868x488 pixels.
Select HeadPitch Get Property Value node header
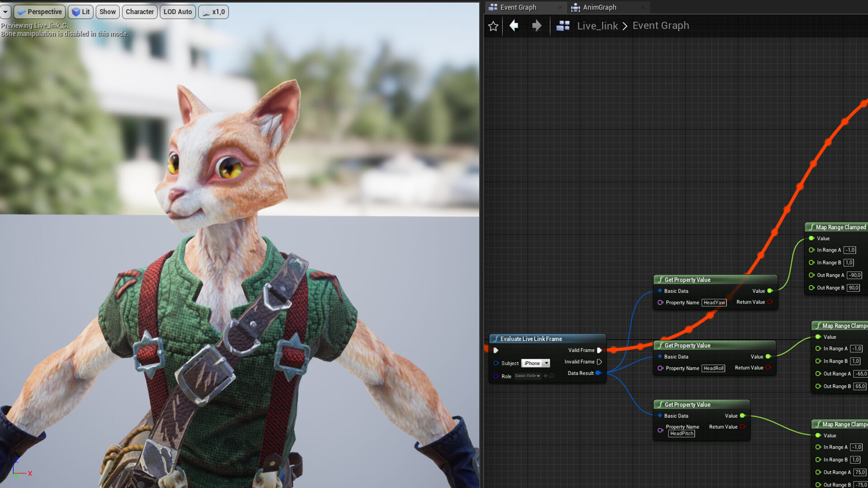[702, 405]
